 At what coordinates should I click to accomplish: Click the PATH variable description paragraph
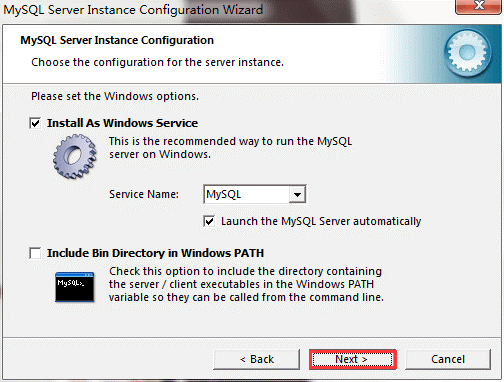tap(246, 284)
